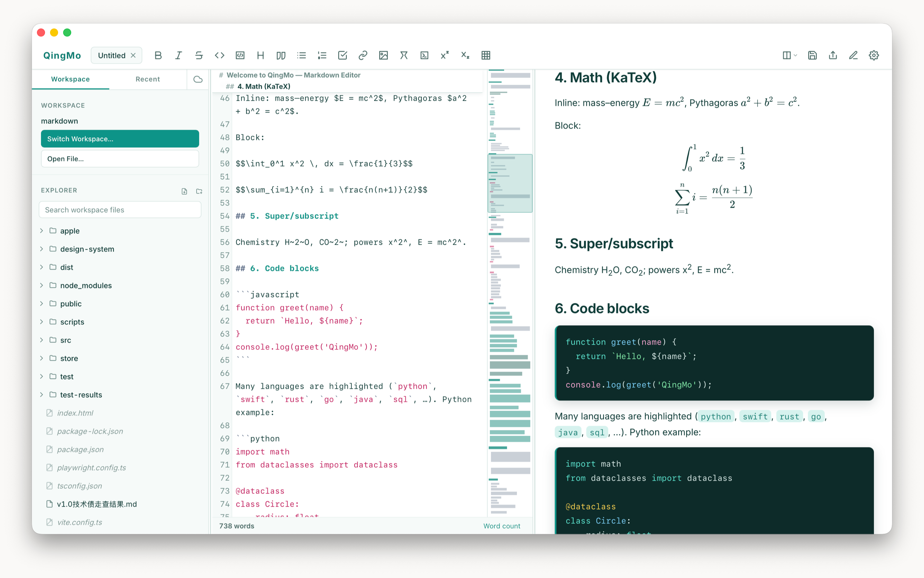Apply superscript formatting

pyautogui.click(x=445, y=56)
